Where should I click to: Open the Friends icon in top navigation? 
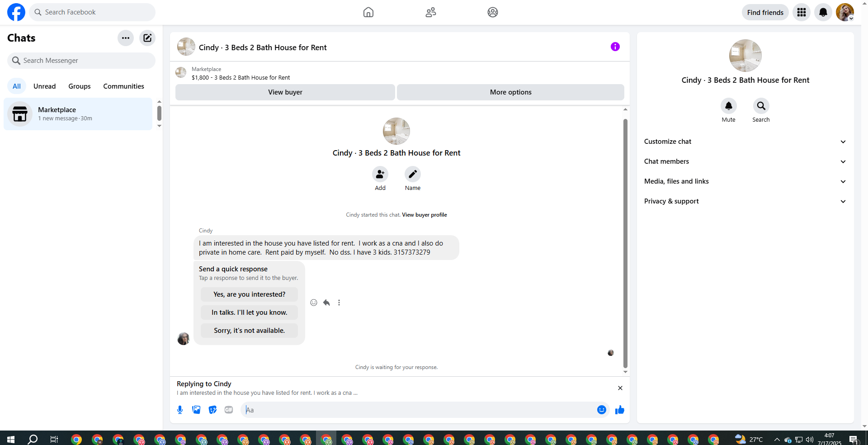coord(431,12)
